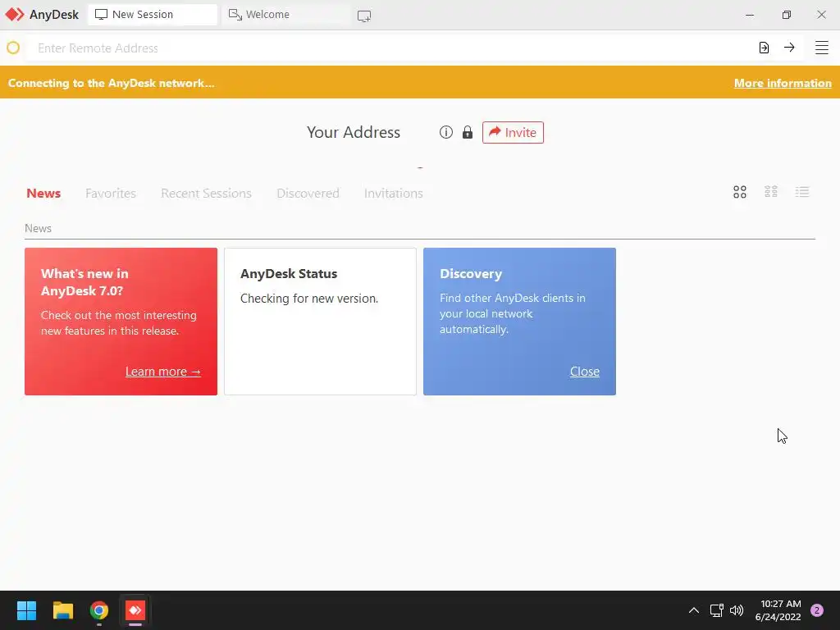Switch to small tiles view

[x=771, y=192]
